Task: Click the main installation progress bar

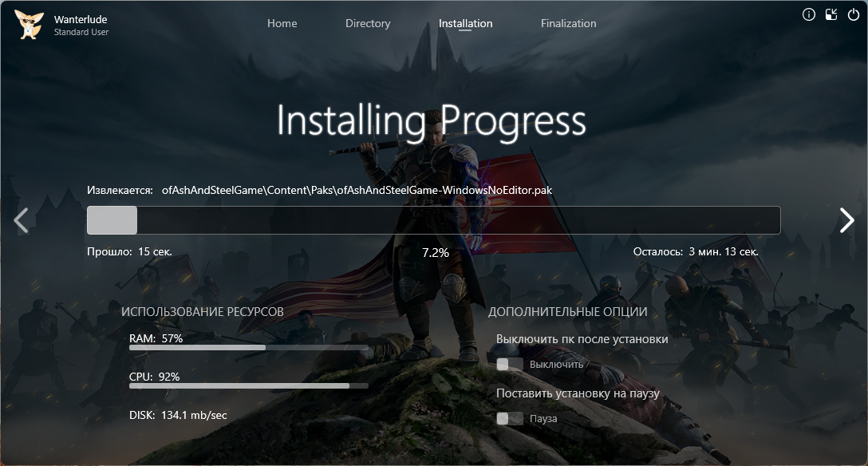Action: click(433, 220)
